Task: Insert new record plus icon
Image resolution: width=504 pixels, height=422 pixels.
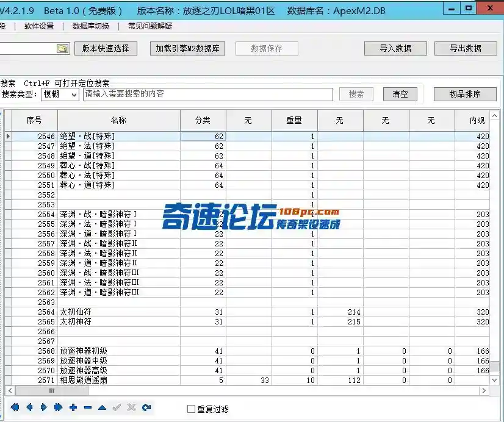Action: click(73, 407)
